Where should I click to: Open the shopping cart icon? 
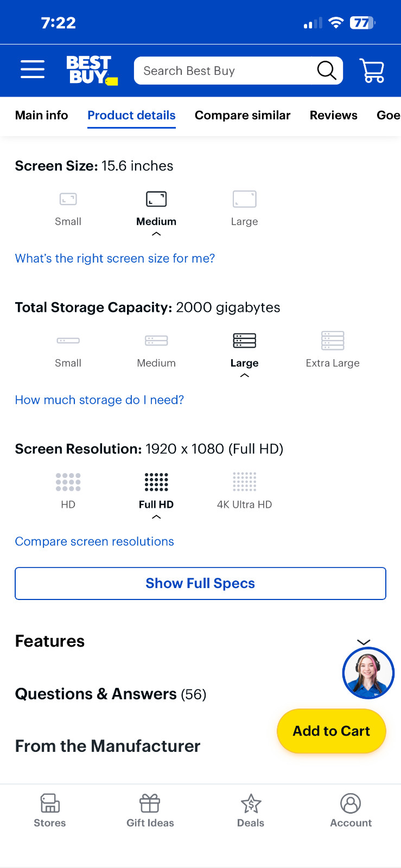[x=372, y=71]
